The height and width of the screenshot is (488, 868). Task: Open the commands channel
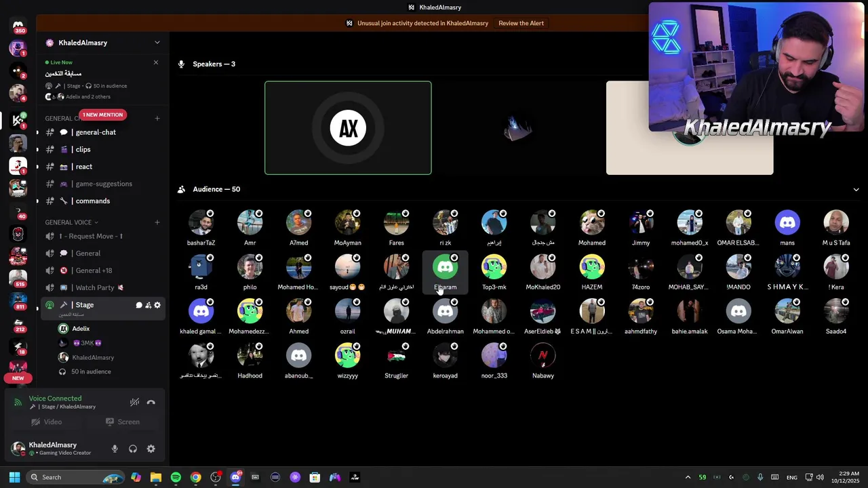[x=102, y=201]
